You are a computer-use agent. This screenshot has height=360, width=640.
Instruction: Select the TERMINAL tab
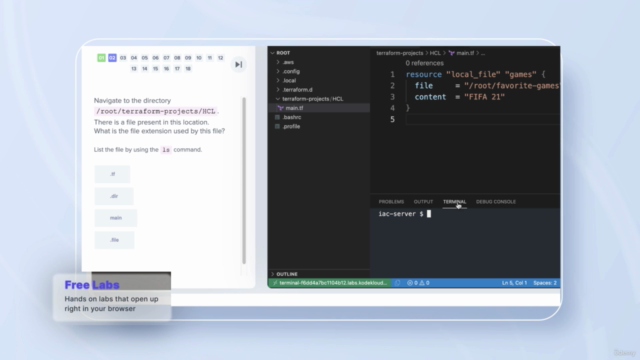454,202
